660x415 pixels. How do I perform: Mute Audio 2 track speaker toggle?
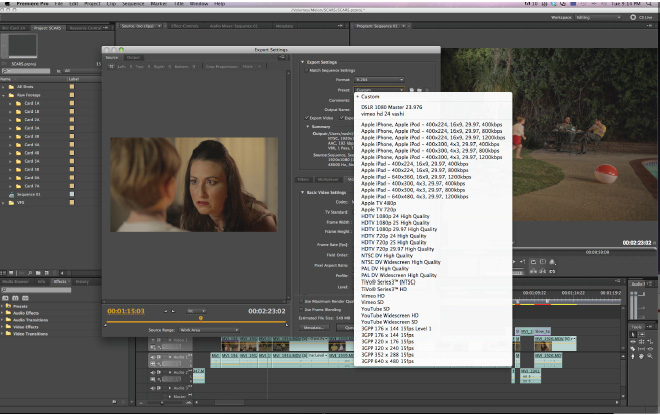pyautogui.click(x=153, y=372)
